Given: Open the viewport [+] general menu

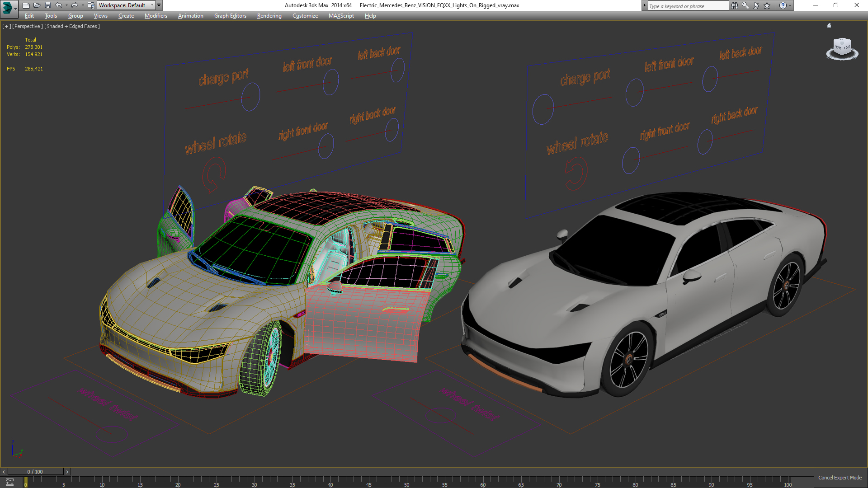Looking at the screenshot, I should click(6, 26).
